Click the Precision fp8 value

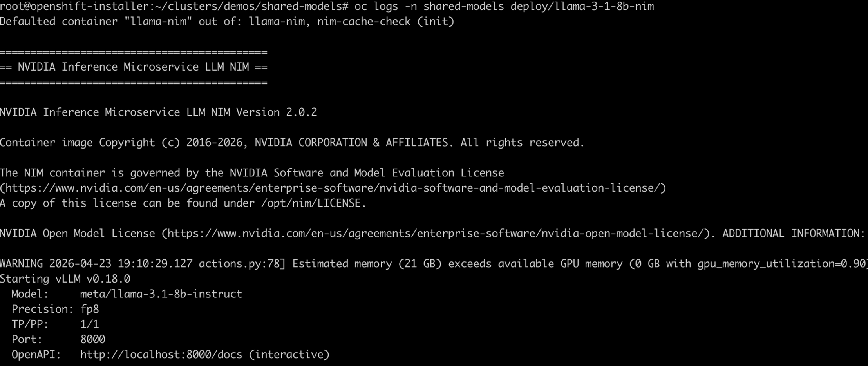tap(90, 309)
